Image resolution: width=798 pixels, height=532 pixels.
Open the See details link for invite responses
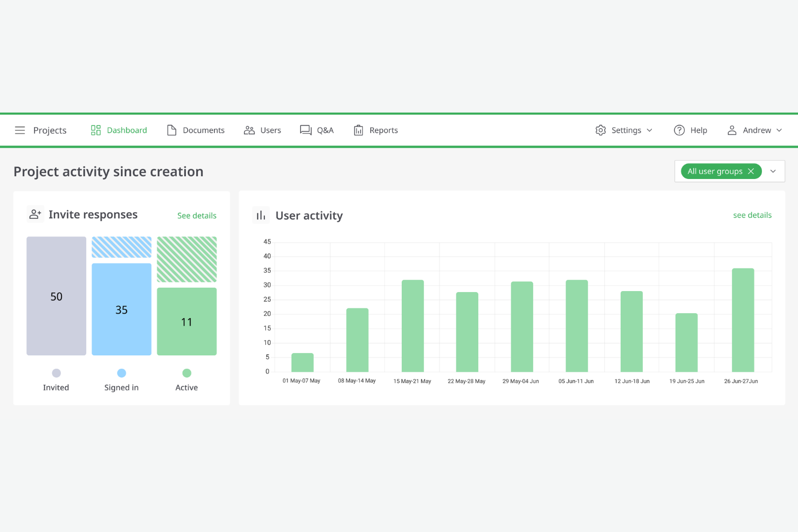coord(197,215)
